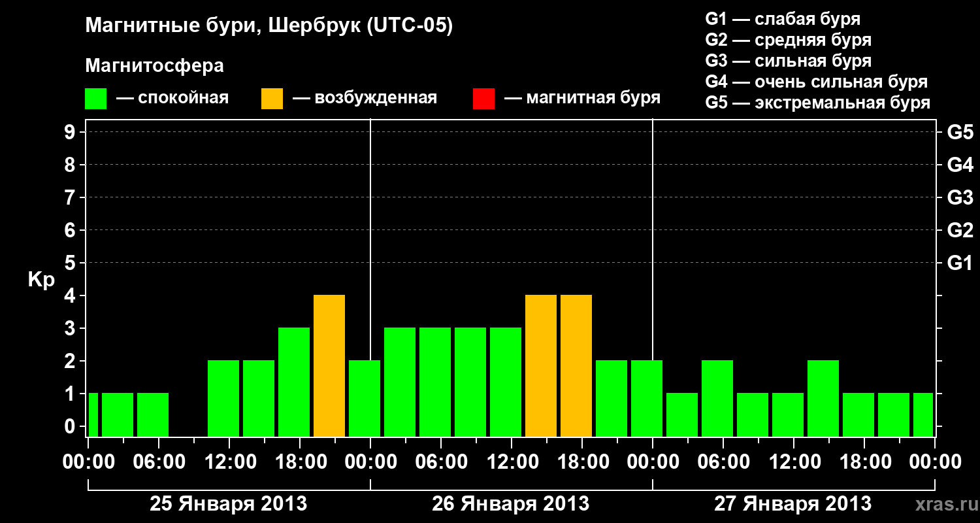Image resolution: width=980 pixels, height=523 pixels.
Task: Click the 'G2' label on the right axis
Action: (960, 230)
